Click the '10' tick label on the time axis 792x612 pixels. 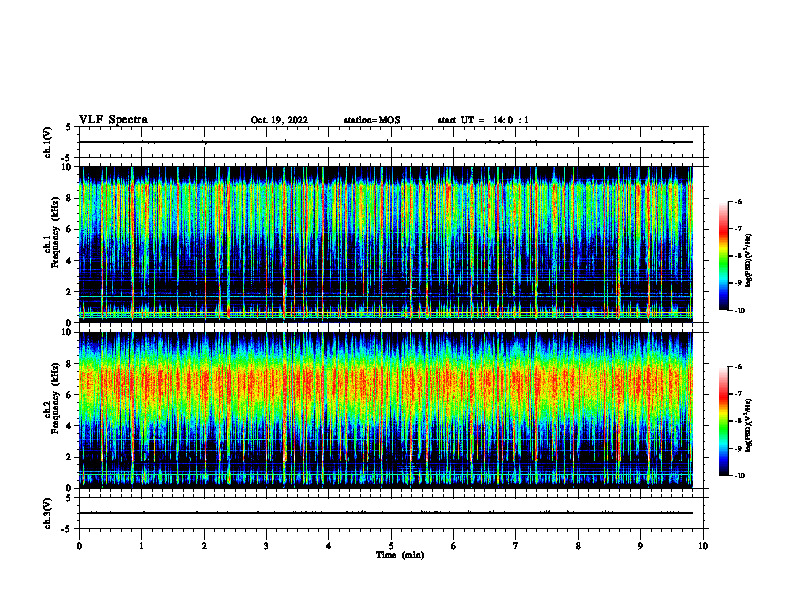click(x=703, y=546)
